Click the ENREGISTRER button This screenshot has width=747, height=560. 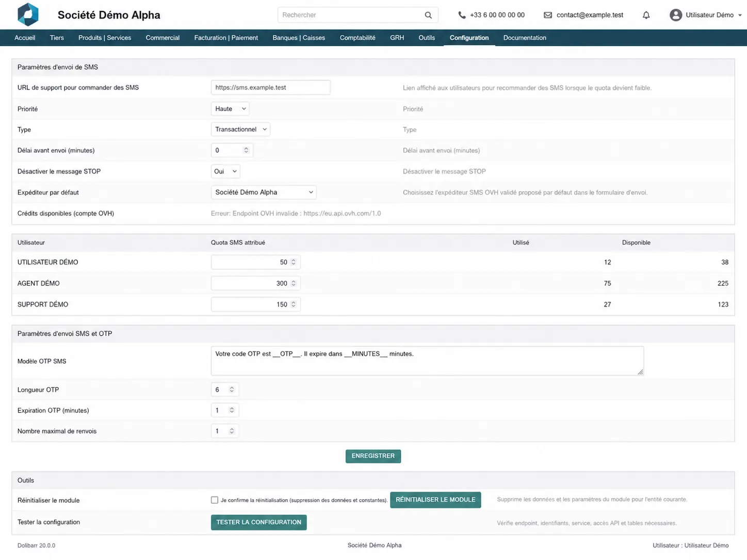coord(373,456)
